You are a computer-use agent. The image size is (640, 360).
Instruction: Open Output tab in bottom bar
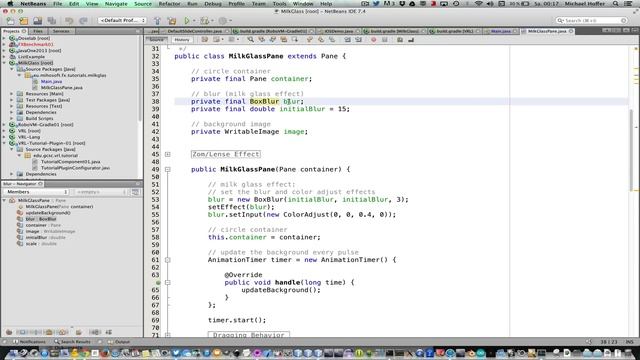(x=120, y=342)
